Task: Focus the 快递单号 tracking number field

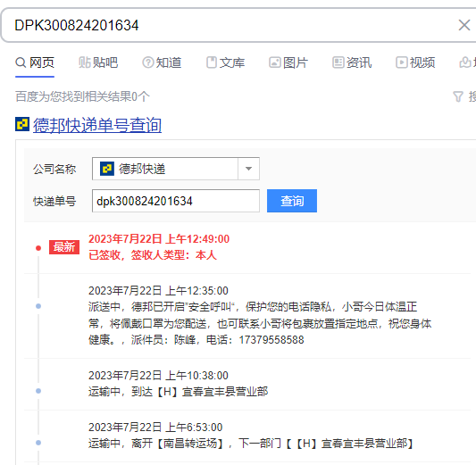Action: pyautogui.click(x=176, y=201)
